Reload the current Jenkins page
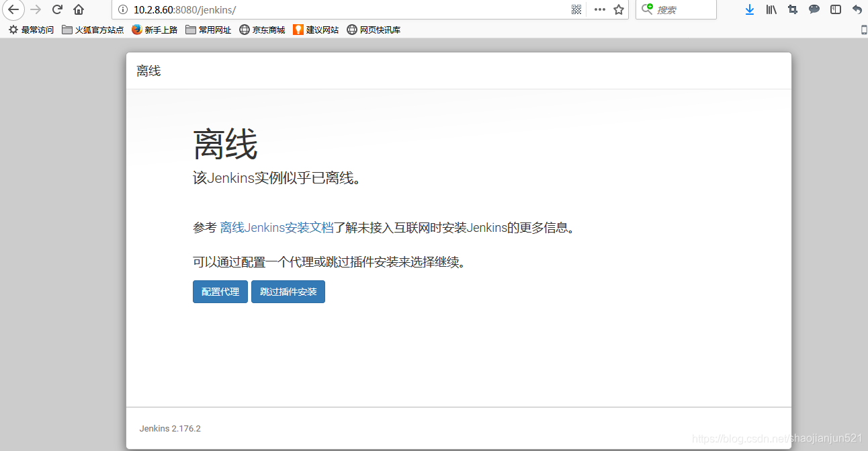 point(57,9)
